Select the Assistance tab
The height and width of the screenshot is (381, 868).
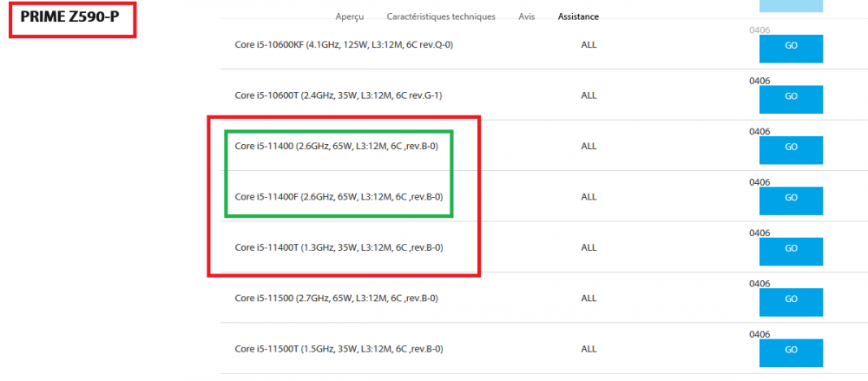pos(578,16)
